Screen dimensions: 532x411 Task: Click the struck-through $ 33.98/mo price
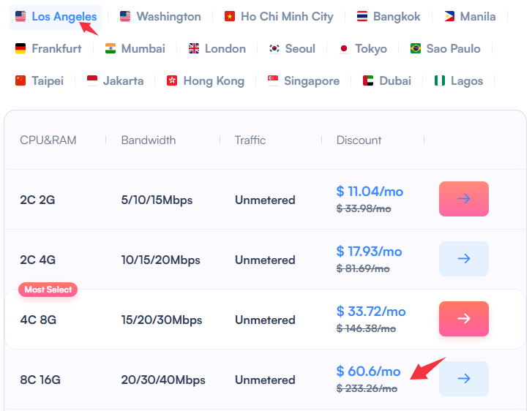(x=364, y=208)
